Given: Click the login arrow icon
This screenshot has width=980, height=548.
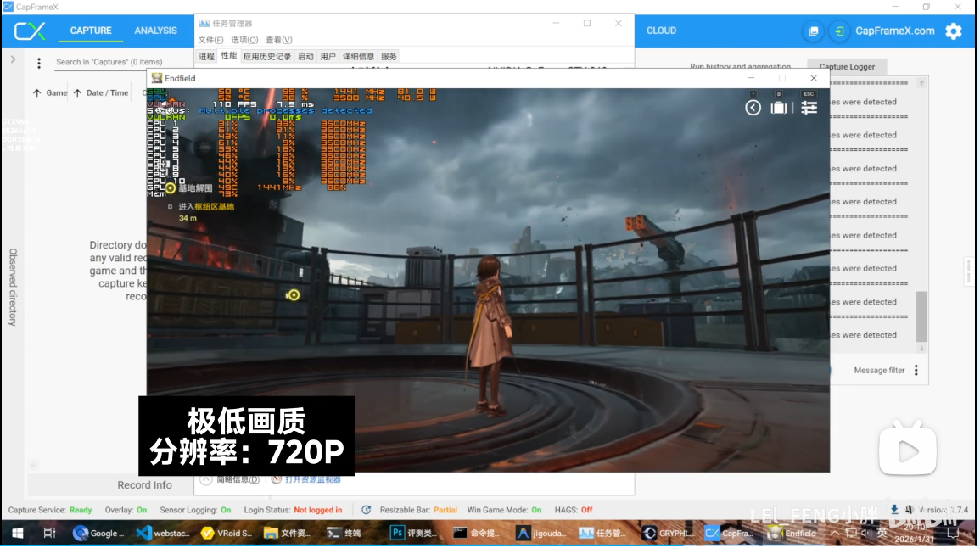Looking at the screenshot, I should pyautogui.click(x=839, y=31).
